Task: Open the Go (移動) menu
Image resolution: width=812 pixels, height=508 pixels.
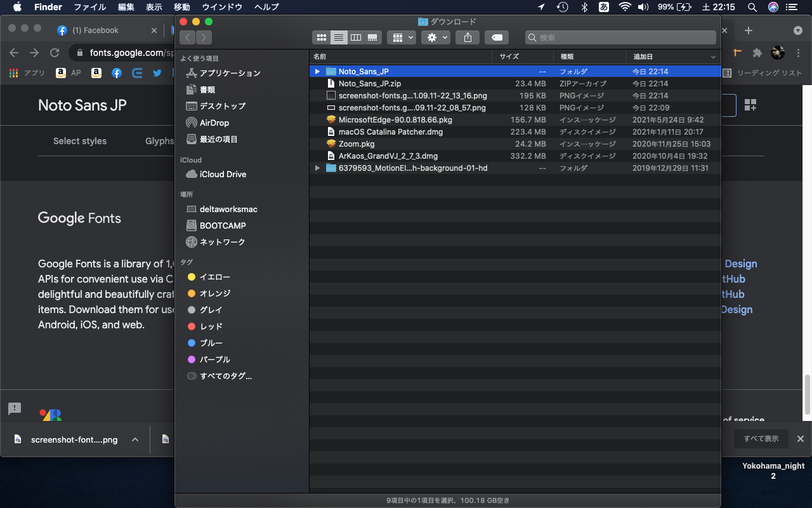Action: pos(182,7)
